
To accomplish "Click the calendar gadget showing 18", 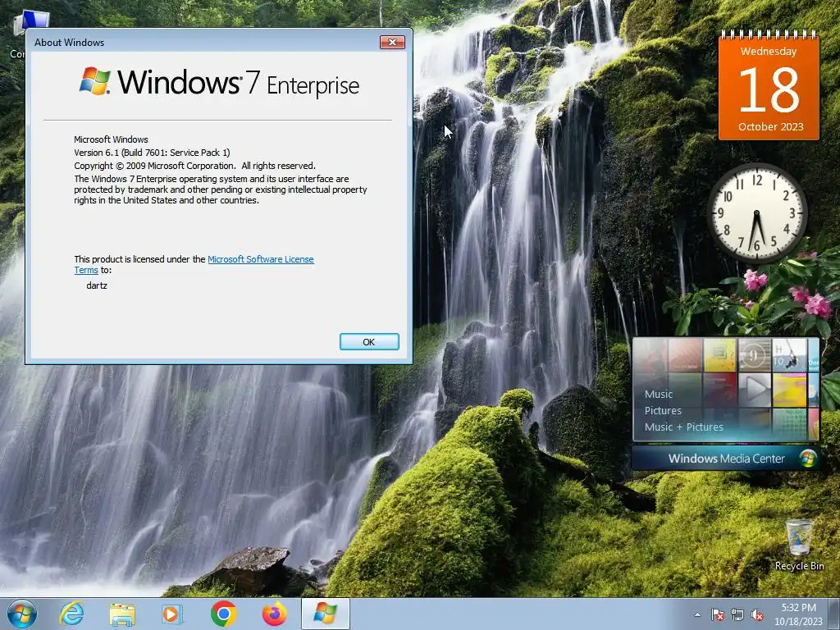I will tap(769, 85).
